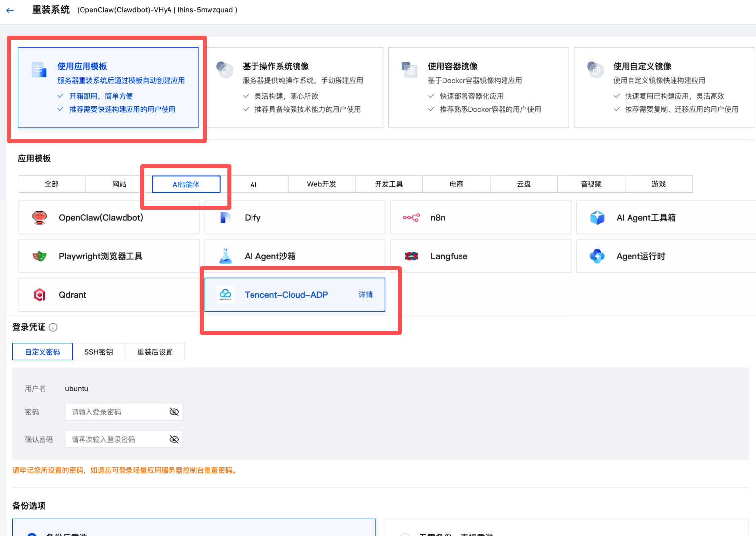Select the AI智能体 template tab
Image resolution: width=756 pixels, height=536 pixels.
[x=186, y=184]
